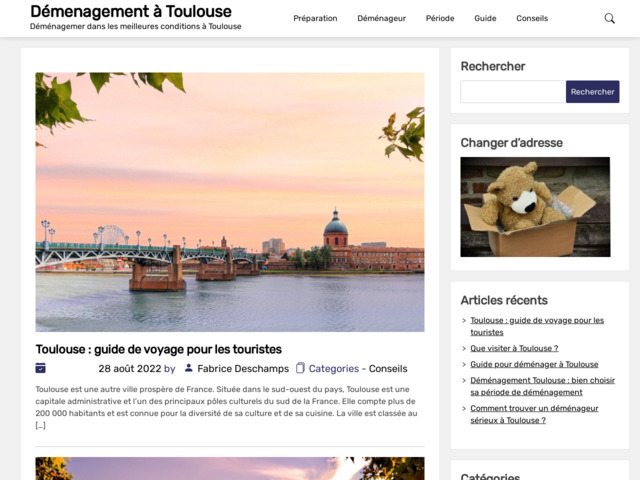Click the excerpt starting Toulouse est une autre ville
Viewport: 640px width, 480px height.
point(227,407)
